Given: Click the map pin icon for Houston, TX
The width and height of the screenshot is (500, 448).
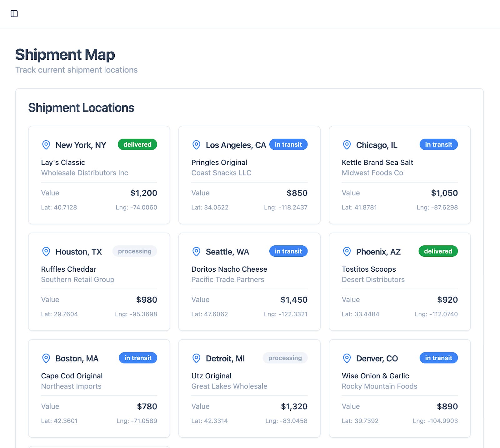Looking at the screenshot, I should pyautogui.click(x=46, y=252).
